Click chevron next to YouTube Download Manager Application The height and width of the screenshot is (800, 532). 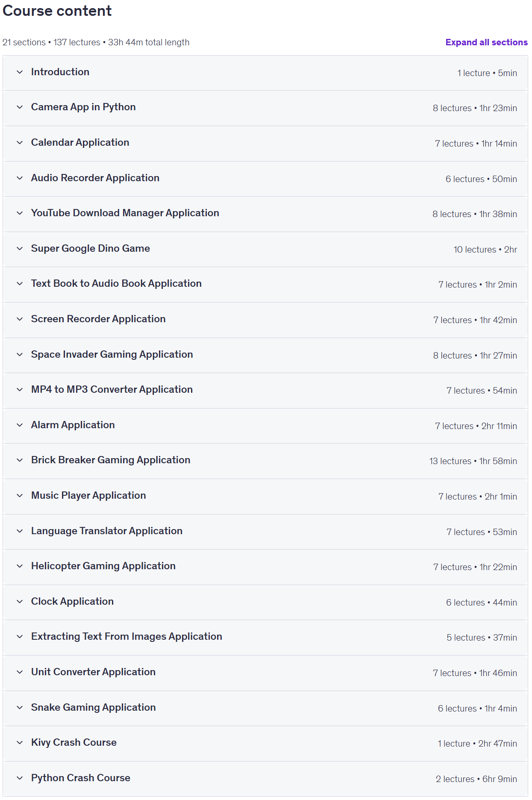pyautogui.click(x=20, y=213)
